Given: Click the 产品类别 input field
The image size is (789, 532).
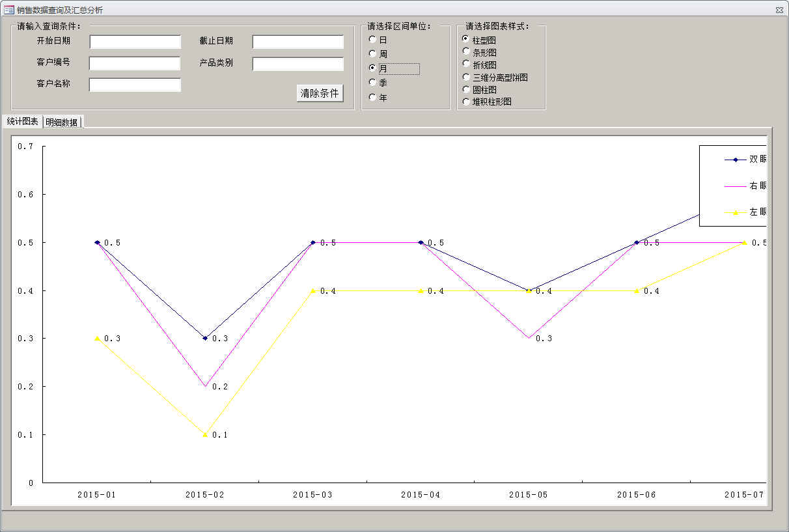Looking at the screenshot, I should (298, 64).
